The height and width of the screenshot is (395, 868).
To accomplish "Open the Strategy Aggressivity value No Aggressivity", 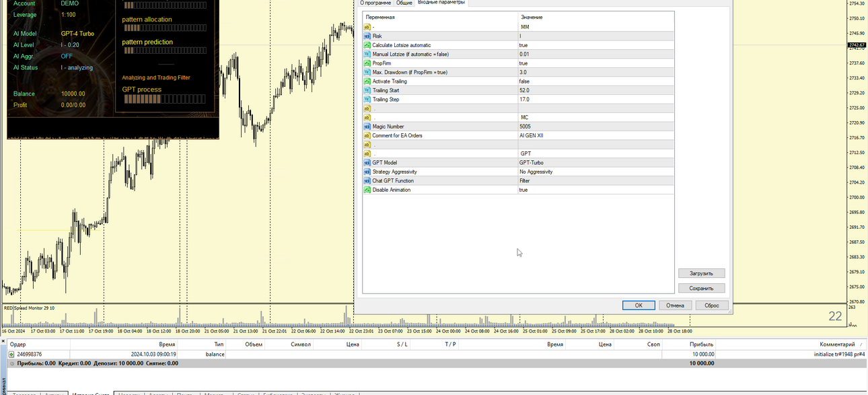I will click(x=595, y=172).
